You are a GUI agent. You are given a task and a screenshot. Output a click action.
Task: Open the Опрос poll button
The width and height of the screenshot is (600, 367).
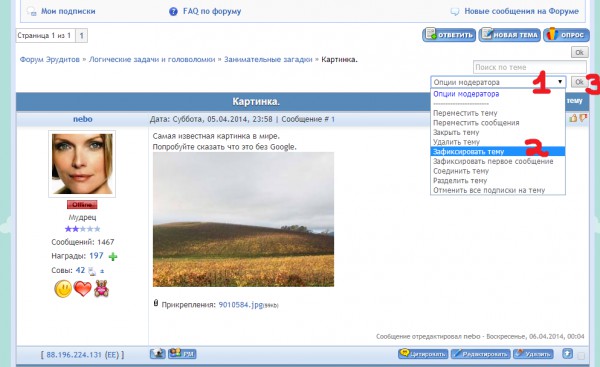point(566,35)
